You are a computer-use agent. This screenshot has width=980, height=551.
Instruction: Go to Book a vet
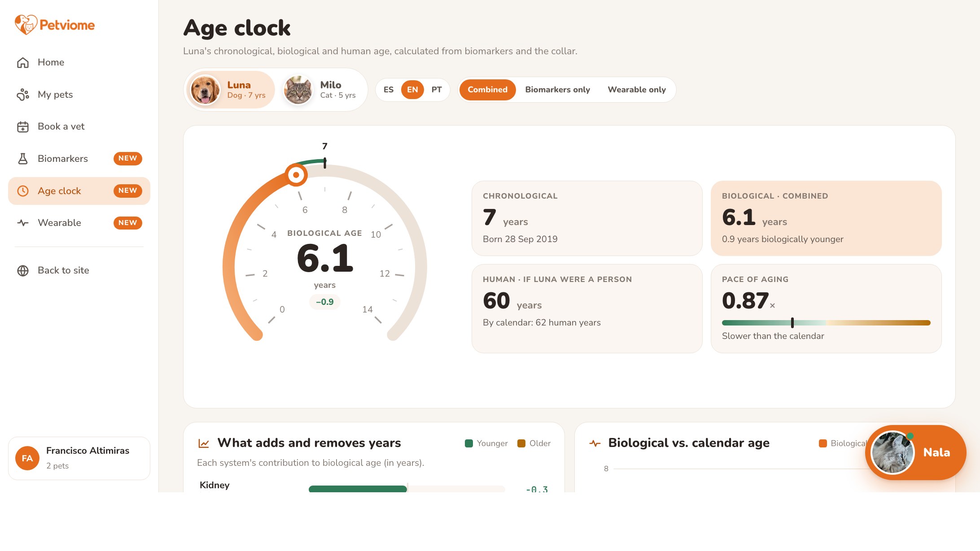(79, 127)
